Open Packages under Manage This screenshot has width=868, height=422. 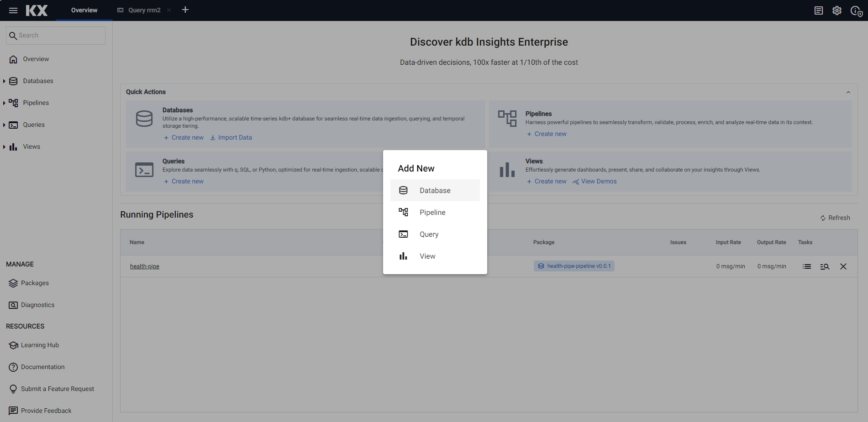coord(35,283)
